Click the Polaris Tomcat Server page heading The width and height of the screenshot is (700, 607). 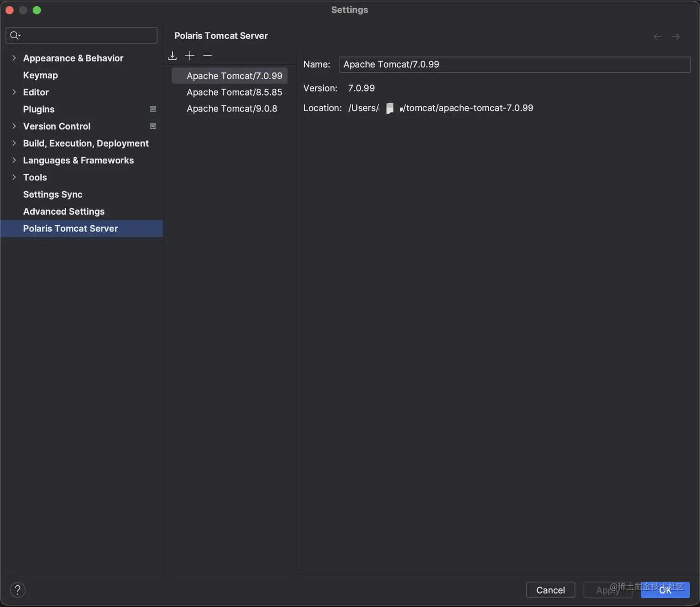[221, 36]
